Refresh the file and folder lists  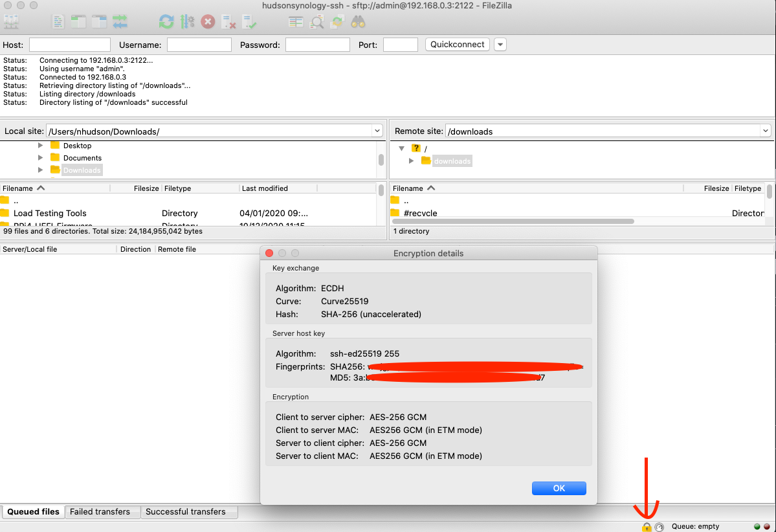coord(166,22)
